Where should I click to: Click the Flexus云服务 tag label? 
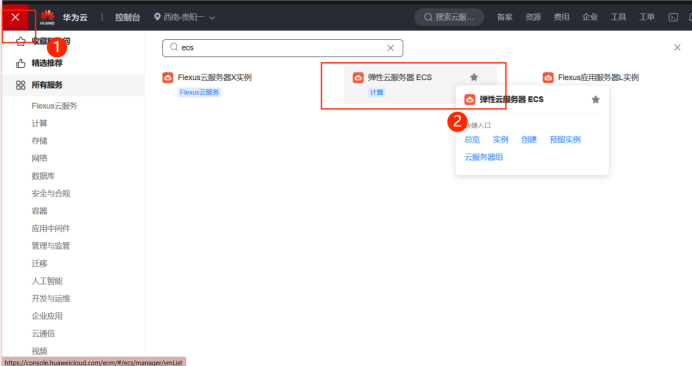click(199, 92)
